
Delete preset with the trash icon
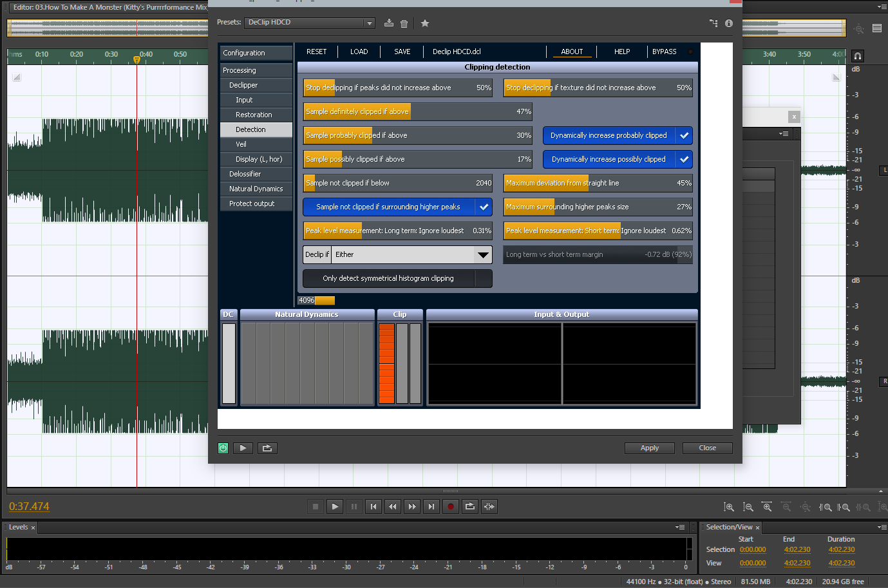[x=404, y=23]
